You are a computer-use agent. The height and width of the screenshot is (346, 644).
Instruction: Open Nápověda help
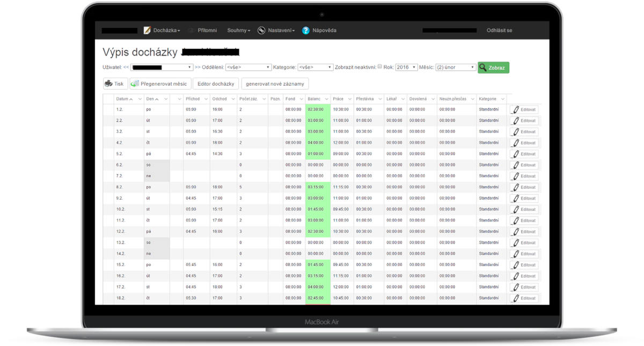(x=324, y=31)
